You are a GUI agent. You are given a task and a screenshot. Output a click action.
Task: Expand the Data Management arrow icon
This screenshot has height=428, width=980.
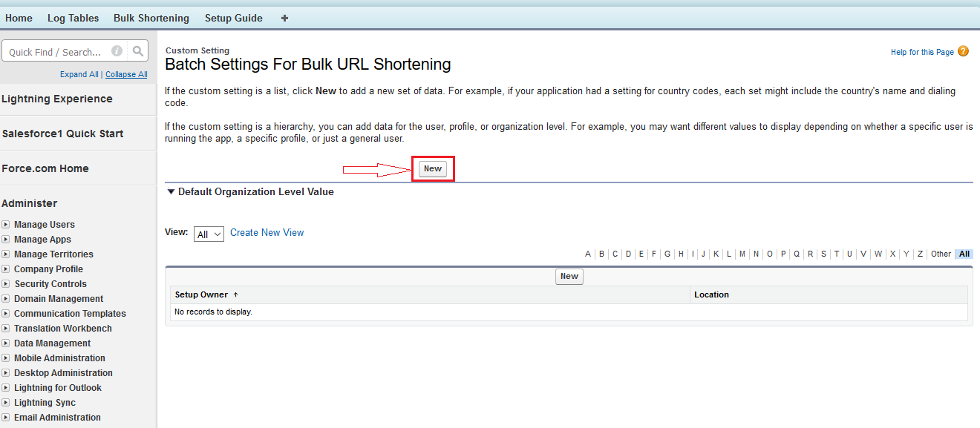tap(6, 343)
